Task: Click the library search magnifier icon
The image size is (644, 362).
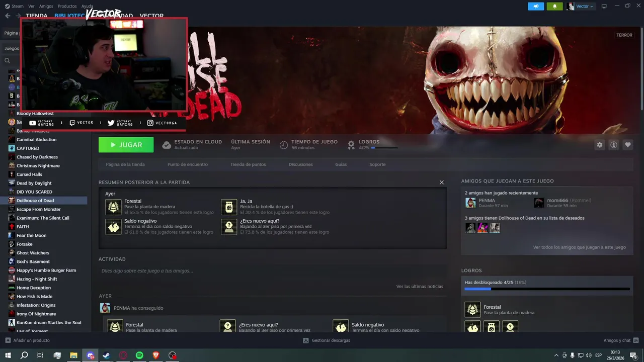Action: [x=8, y=61]
